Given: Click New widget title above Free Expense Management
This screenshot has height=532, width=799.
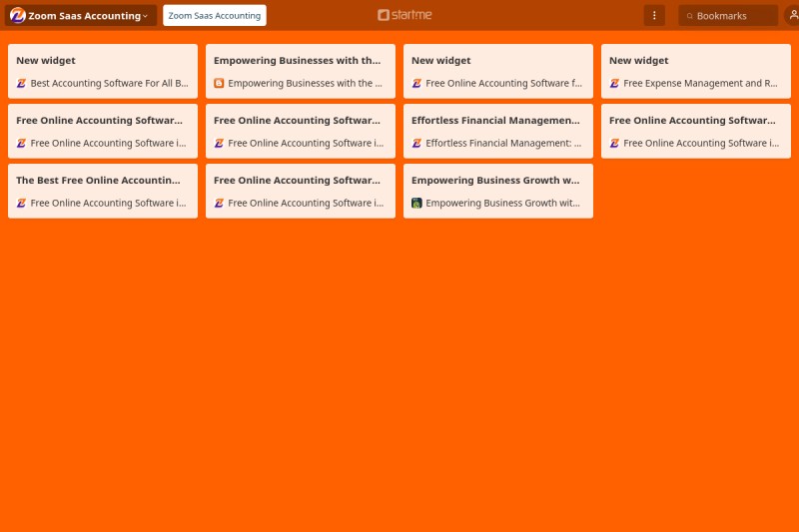Looking at the screenshot, I should pos(639,60).
